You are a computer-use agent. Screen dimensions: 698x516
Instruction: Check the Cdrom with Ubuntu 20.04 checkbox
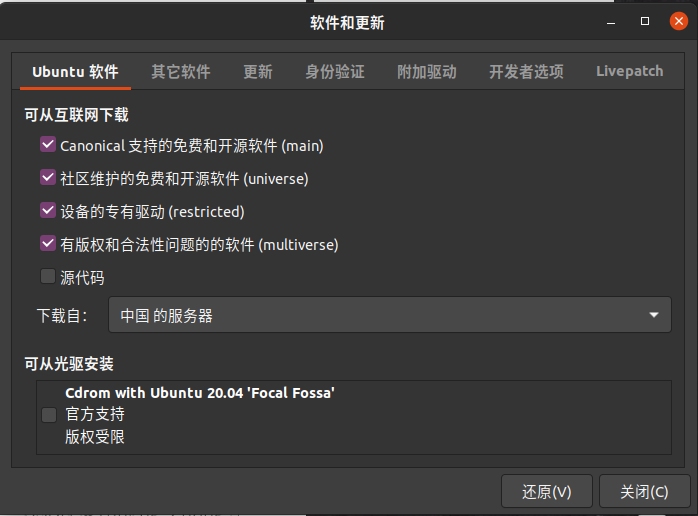coord(49,415)
